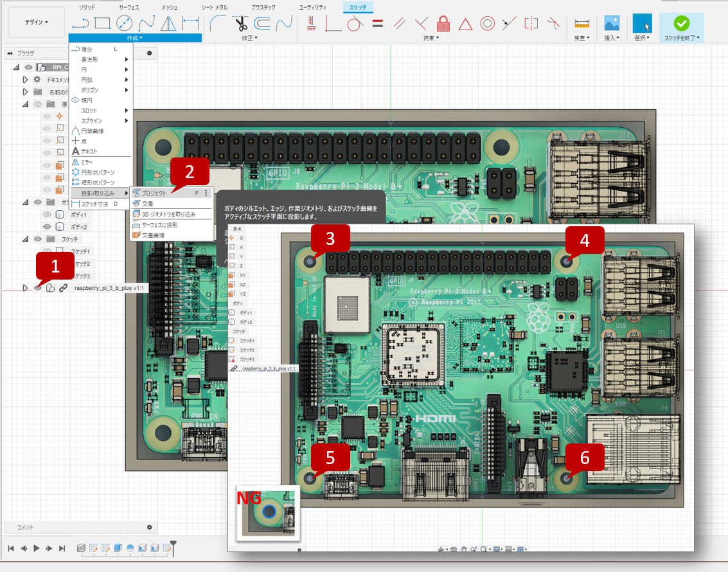This screenshot has width=728, height=572.
Task: Click the first timeline feature icon
Action: click(81, 548)
